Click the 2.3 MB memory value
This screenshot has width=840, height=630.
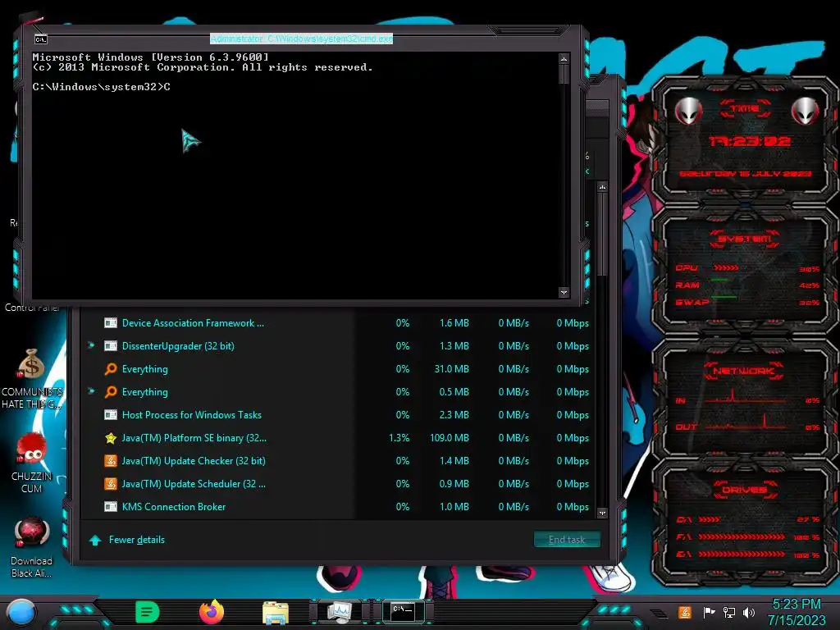[454, 415]
